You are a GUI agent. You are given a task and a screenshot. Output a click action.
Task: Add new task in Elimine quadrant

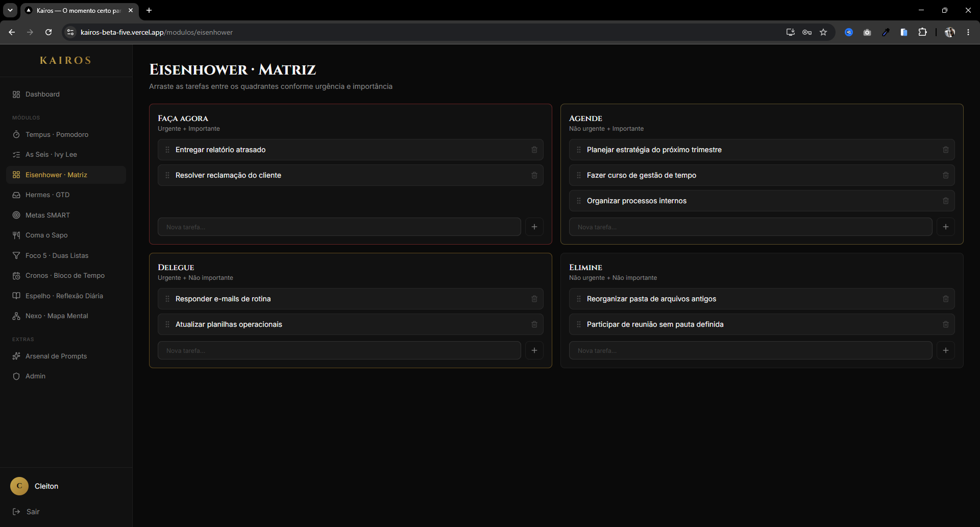click(946, 350)
